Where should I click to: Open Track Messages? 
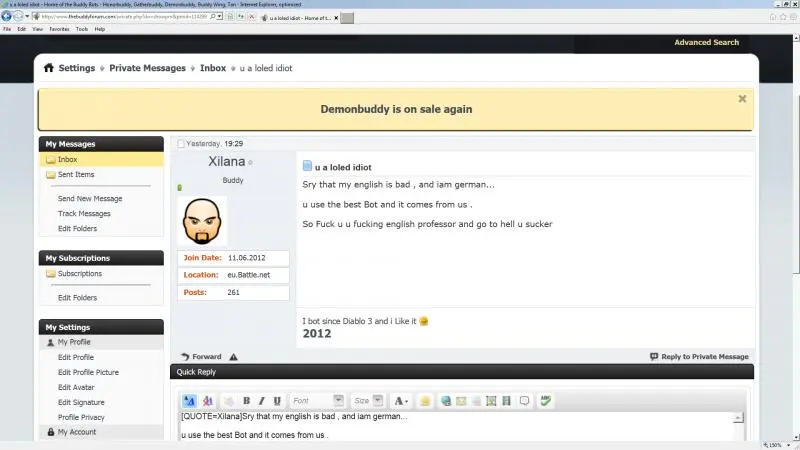click(84, 214)
